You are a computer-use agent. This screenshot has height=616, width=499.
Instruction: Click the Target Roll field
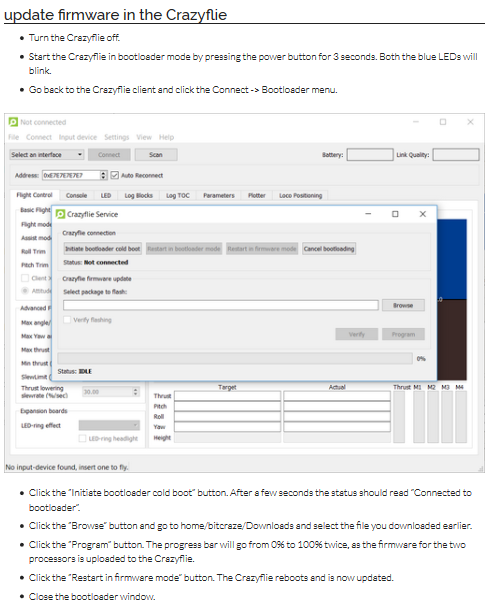(x=227, y=416)
